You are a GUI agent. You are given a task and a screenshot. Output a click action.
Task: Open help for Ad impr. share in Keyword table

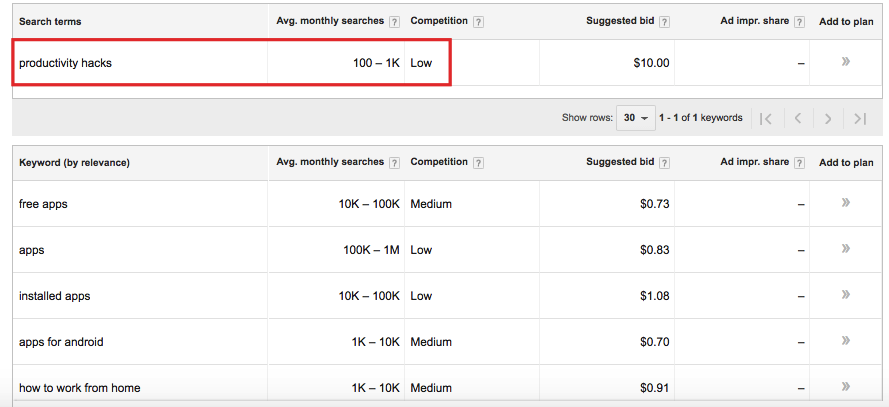pyautogui.click(x=799, y=163)
